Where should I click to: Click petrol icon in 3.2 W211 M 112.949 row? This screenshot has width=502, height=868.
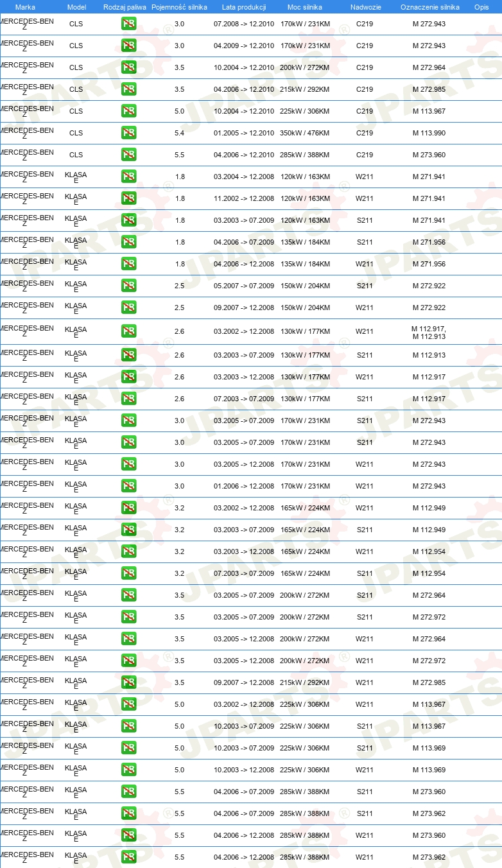click(128, 508)
